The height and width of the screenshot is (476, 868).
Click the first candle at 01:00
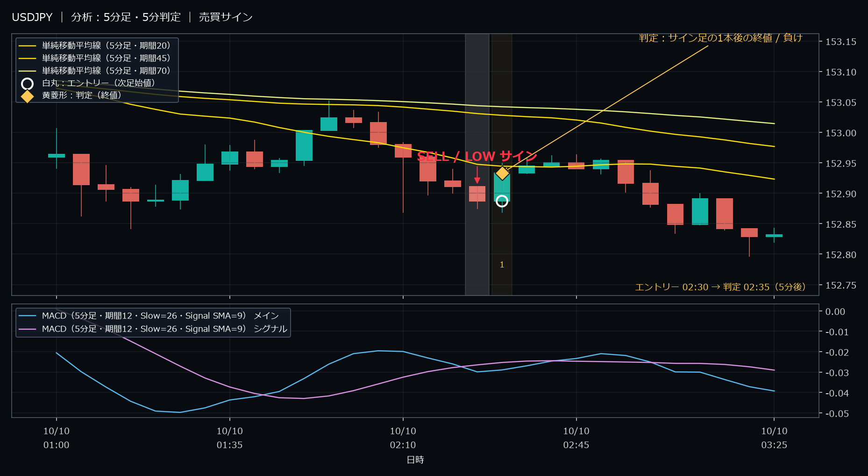(x=57, y=156)
